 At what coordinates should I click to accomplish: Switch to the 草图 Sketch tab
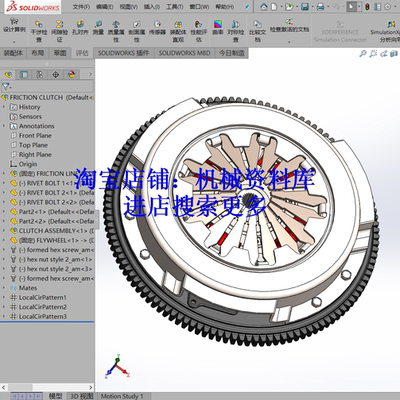tap(60, 53)
